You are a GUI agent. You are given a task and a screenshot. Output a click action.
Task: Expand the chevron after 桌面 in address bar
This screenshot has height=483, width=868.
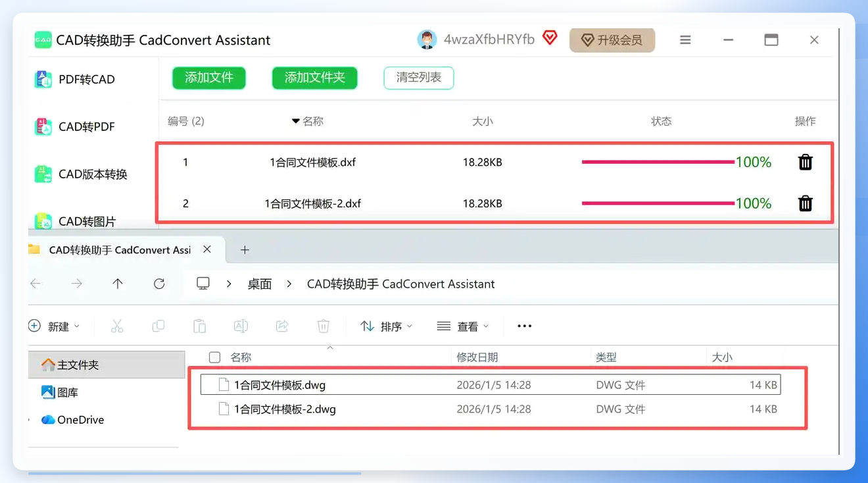click(x=289, y=284)
